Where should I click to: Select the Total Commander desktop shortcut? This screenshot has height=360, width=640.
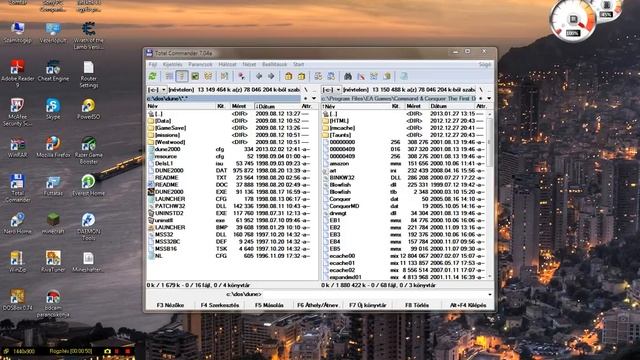[x=17, y=189]
